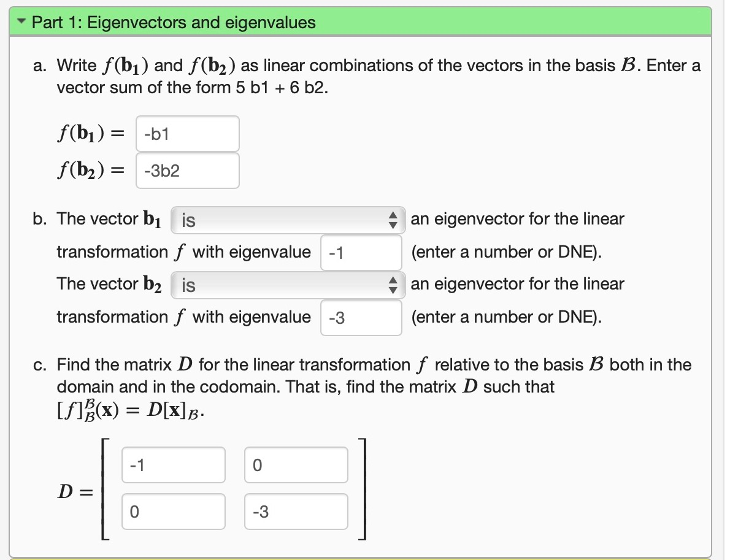Open the b2 "is" eigenvector dropdown
The image size is (730, 560).
click(x=282, y=284)
